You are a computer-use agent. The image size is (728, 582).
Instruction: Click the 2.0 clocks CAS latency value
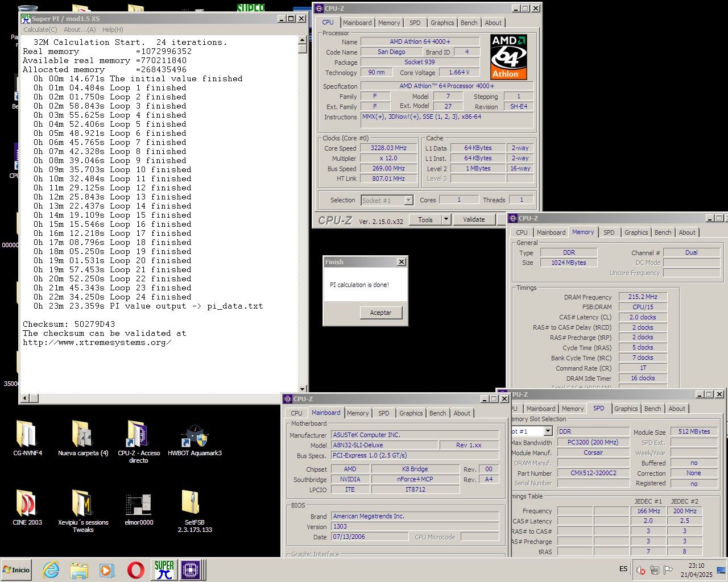[642, 317]
